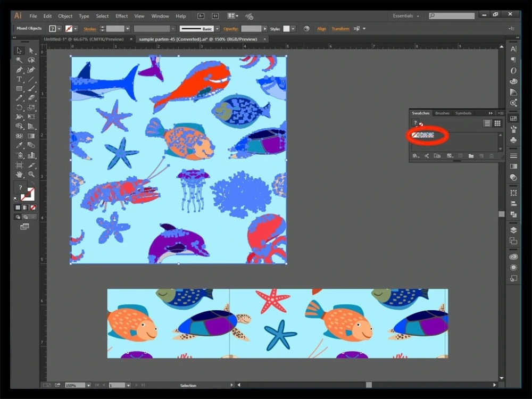Select the Paintbrush tool
Viewport: 532px width, 399px height.
point(31,88)
